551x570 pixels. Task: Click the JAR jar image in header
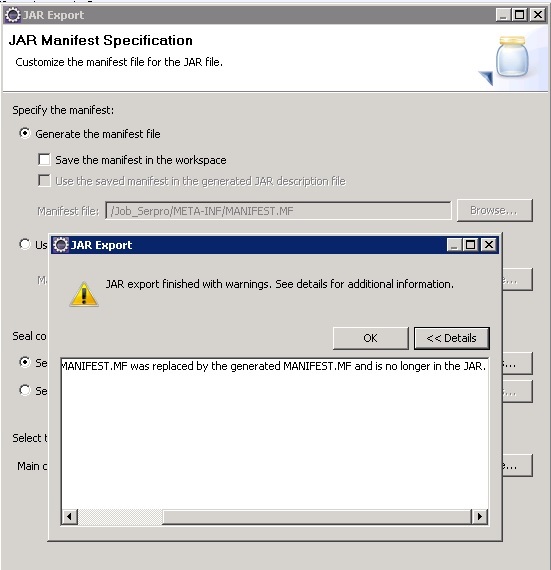coord(512,56)
